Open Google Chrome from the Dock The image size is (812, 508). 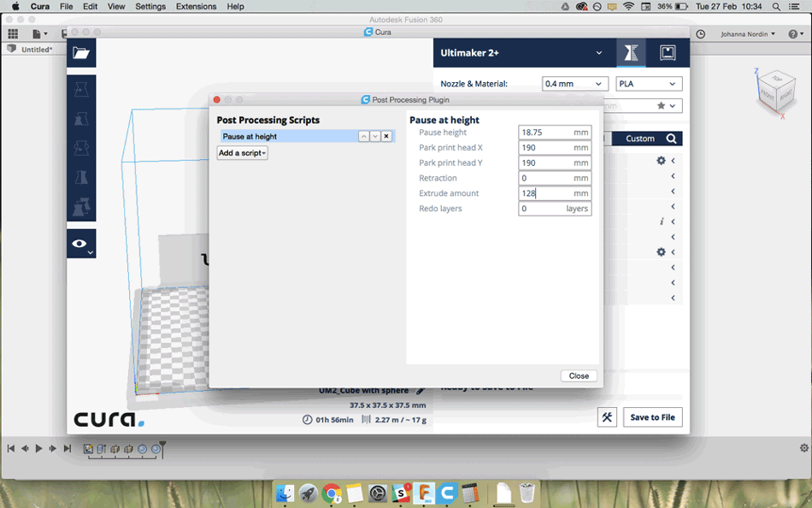point(332,493)
